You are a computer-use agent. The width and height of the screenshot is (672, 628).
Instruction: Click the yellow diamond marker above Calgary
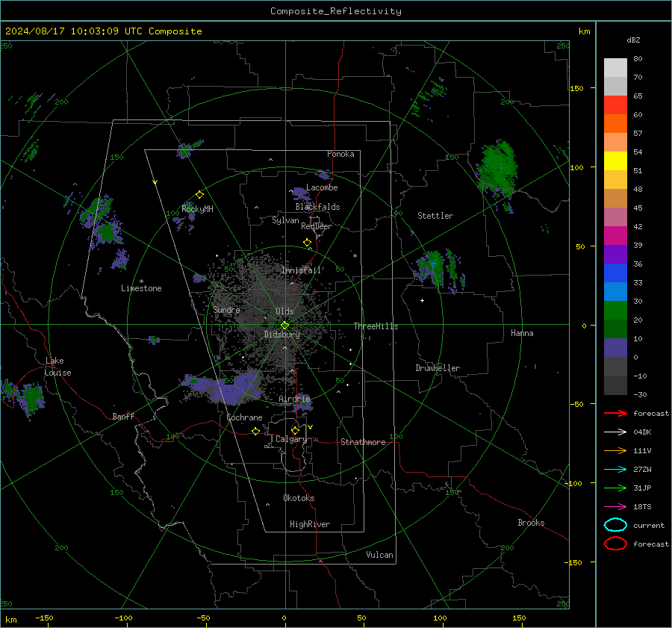click(295, 430)
